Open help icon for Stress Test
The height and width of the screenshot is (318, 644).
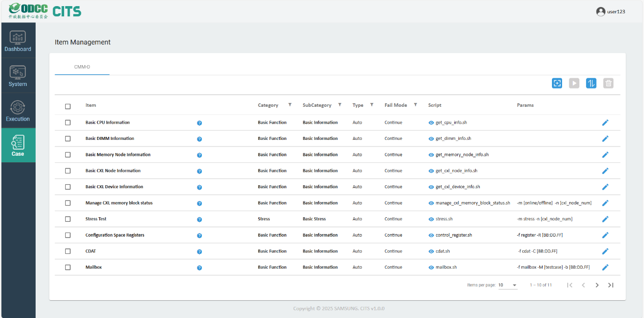point(199,219)
